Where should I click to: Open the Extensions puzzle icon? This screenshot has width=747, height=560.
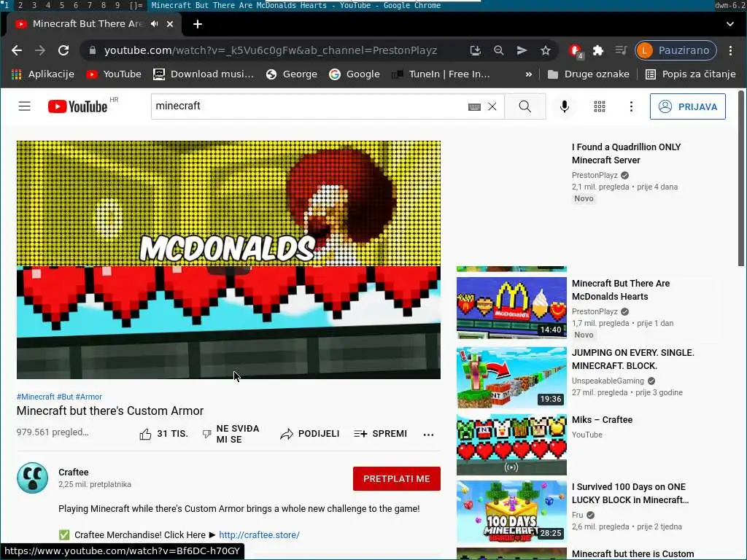pos(598,50)
